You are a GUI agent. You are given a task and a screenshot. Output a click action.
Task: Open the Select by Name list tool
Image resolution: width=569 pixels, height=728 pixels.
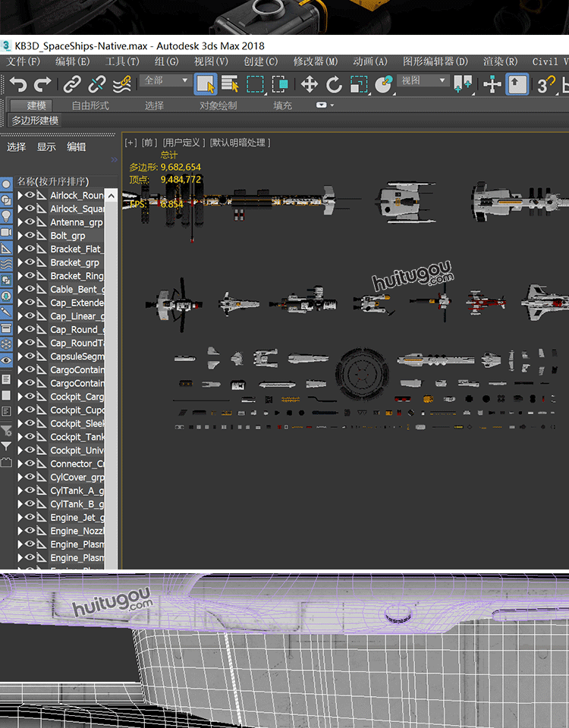pos(230,84)
